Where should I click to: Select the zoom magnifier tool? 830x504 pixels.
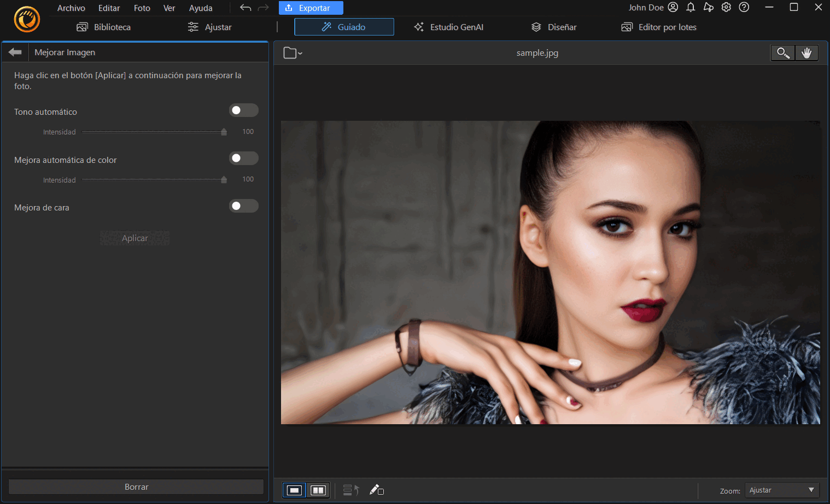tap(782, 52)
